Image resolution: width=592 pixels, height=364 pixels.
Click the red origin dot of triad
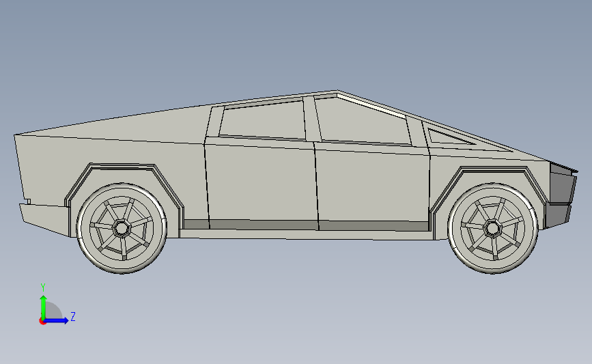pyautogui.click(x=42, y=322)
